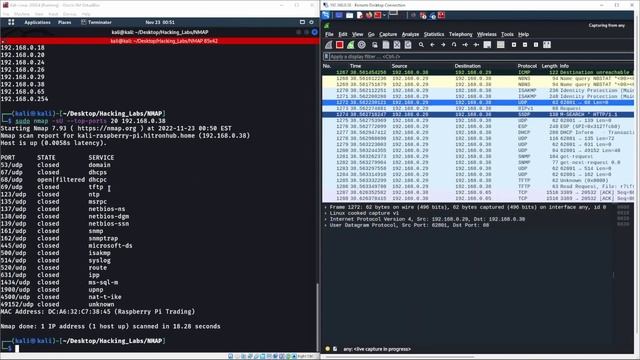
Task: Select packet 1281 SNMP get-request row
Action: (x=478, y=156)
